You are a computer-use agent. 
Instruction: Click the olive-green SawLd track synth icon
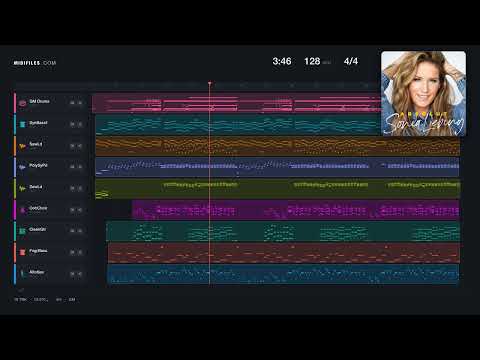click(23, 188)
